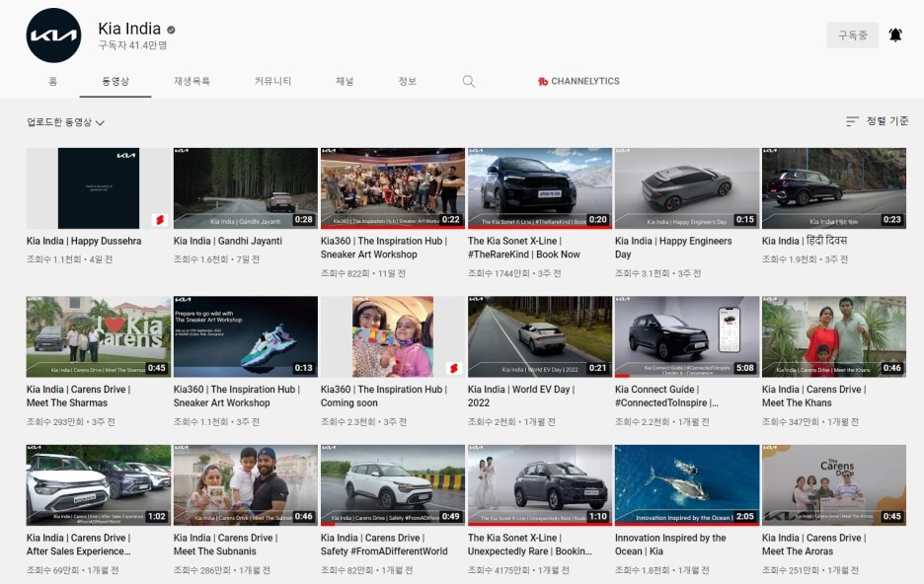Play the हिंदी दिवस 0:23 thumbnail
The height and width of the screenshot is (584, 924).
[x=834, y=188]
